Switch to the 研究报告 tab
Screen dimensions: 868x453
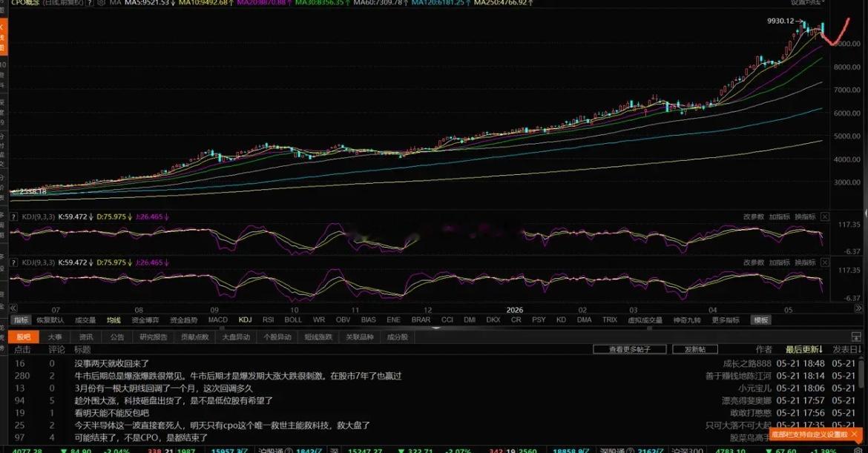click(154, 337)
